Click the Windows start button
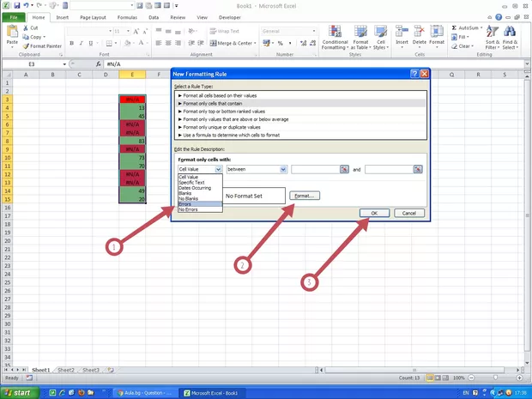 coord(20,393)
